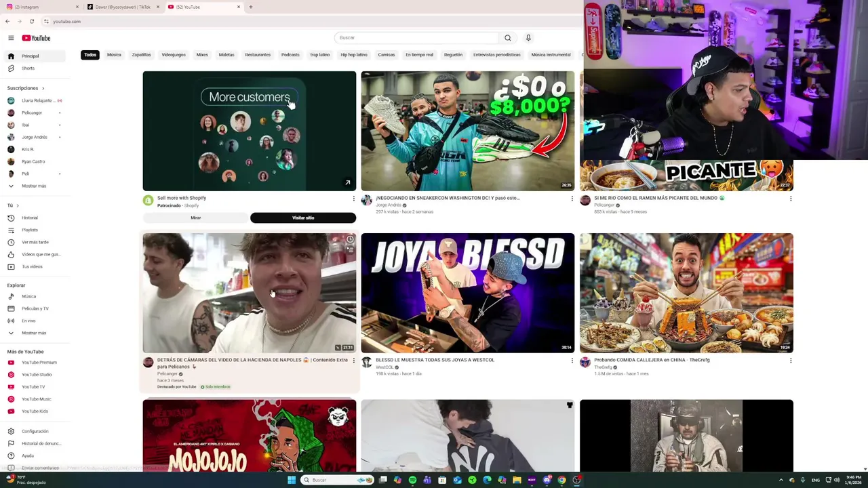868x488 pixels.
Task: Select the Videojuegos filter chip
Action: pyautogui.click(x=174, y=55)
